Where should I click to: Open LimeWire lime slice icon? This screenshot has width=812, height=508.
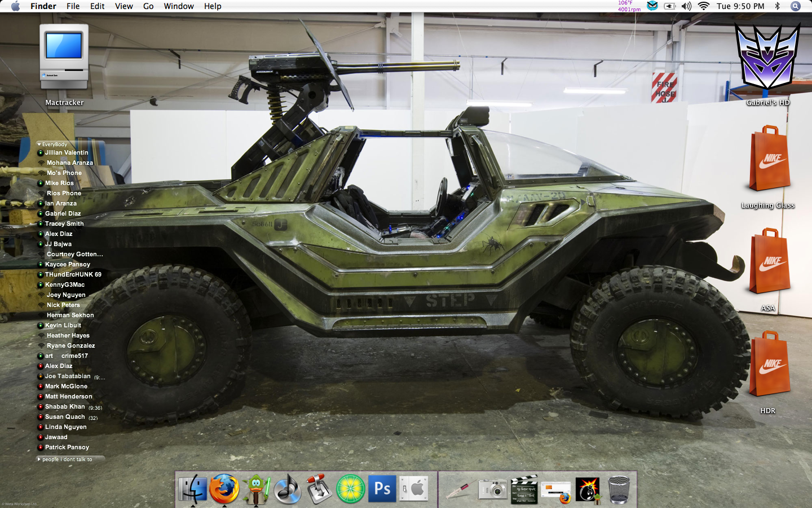pyautogui.click(x=351, y=489)
